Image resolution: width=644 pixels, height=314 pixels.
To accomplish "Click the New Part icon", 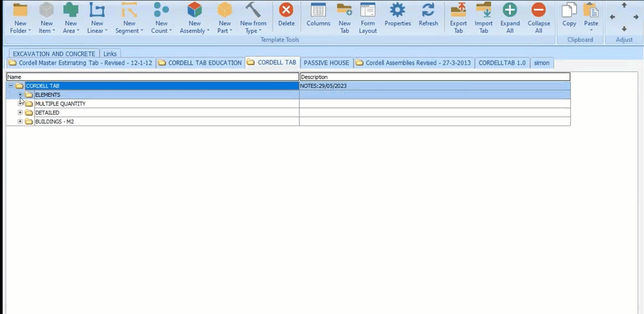I will click(x=225, y=10).
